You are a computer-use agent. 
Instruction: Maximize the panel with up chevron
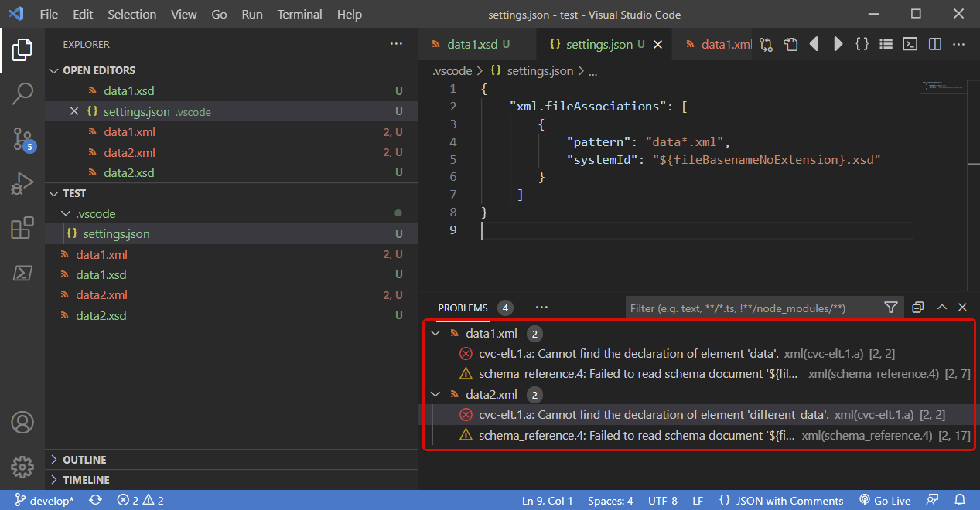pos(942,308)
